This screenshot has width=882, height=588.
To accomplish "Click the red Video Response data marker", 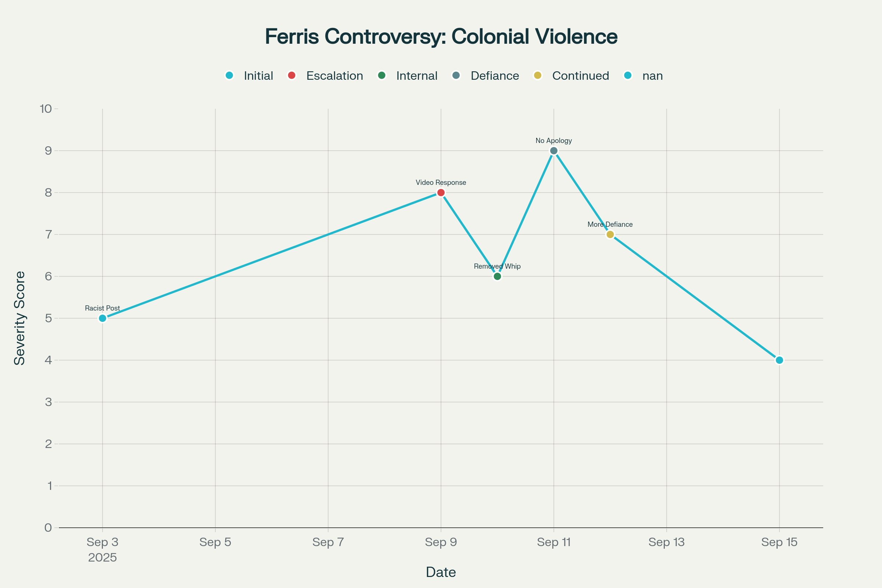I will coord(441,193).
